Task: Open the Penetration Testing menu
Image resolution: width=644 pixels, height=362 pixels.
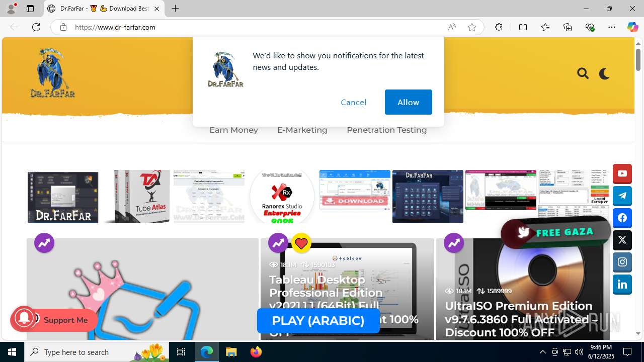Action: coord(386,130)
